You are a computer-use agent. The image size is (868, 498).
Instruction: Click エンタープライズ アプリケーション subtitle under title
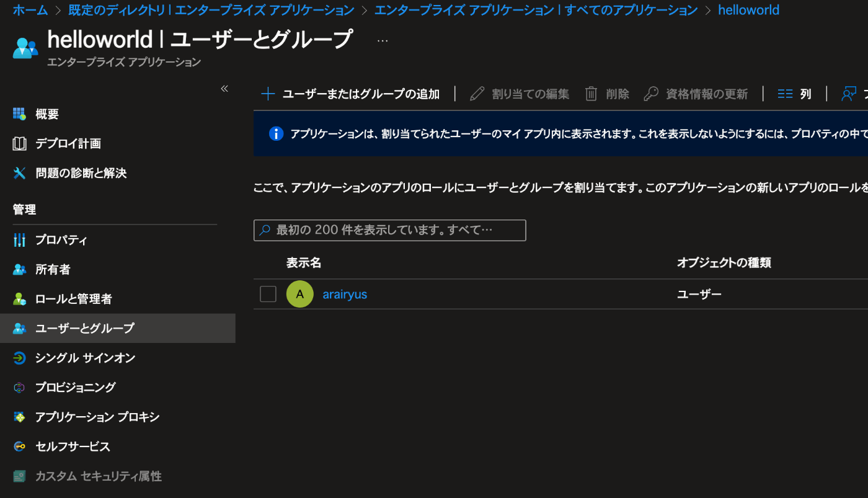124,62
